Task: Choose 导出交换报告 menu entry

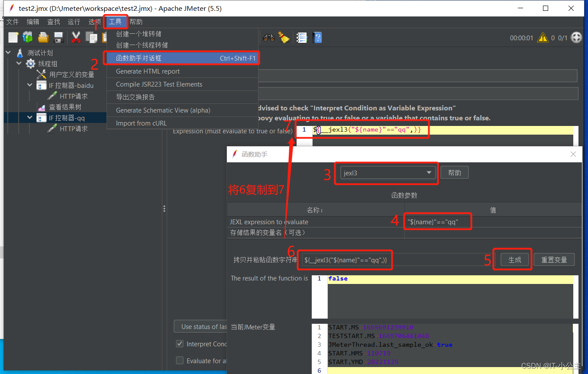Action: (x=183, y=97)
